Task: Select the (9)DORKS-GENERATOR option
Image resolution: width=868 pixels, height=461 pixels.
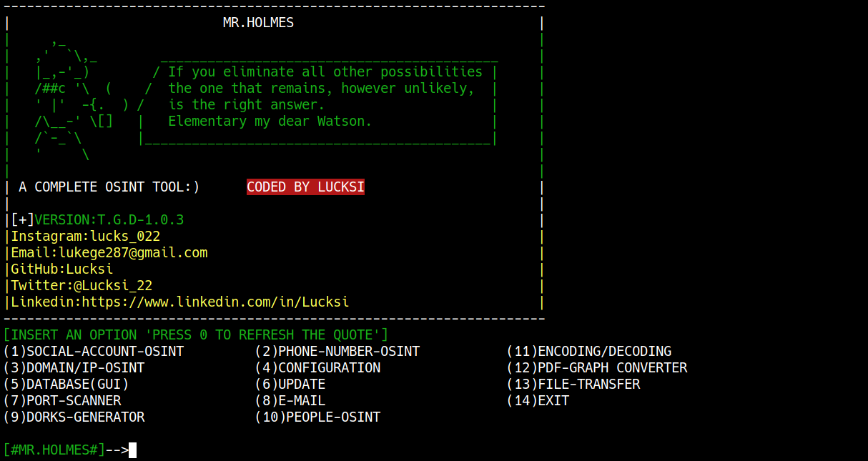Action: click(74, 417)
